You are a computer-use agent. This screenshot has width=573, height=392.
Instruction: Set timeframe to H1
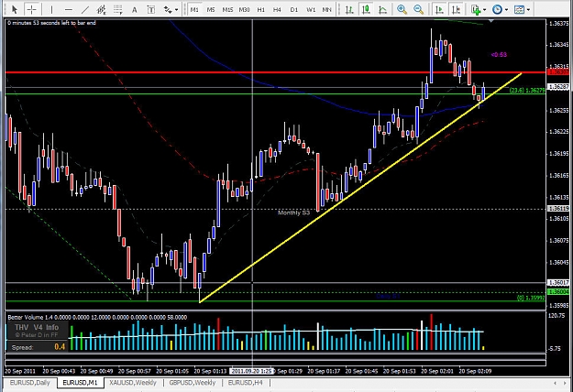click(x=260, y=9)
